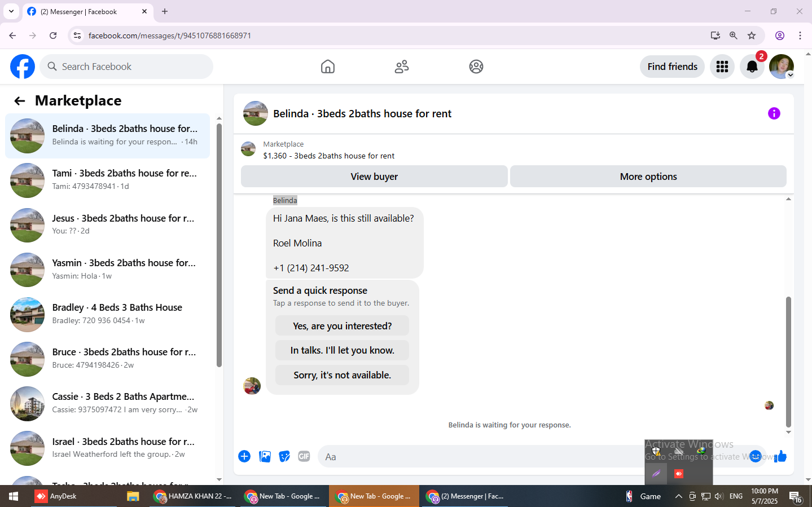The image size is (812, 507).
Task: Open the Groups icon in top navigation
Action: coord(476,67)
